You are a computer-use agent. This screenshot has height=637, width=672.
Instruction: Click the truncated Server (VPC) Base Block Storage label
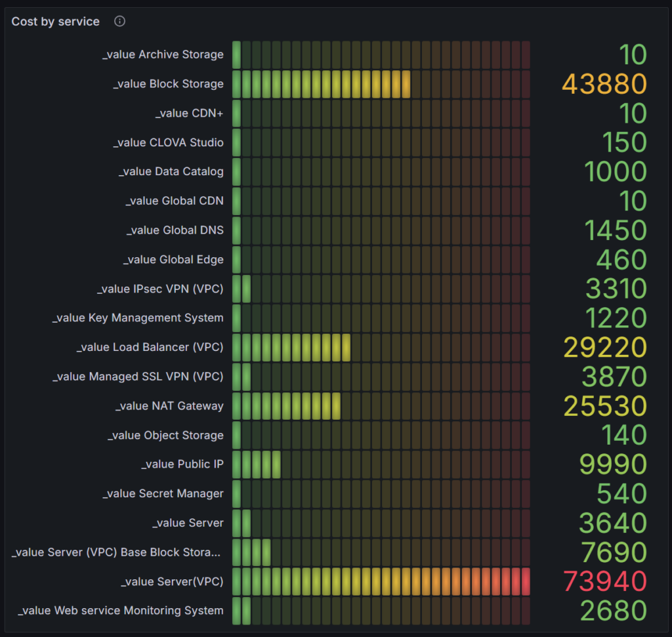117,552
